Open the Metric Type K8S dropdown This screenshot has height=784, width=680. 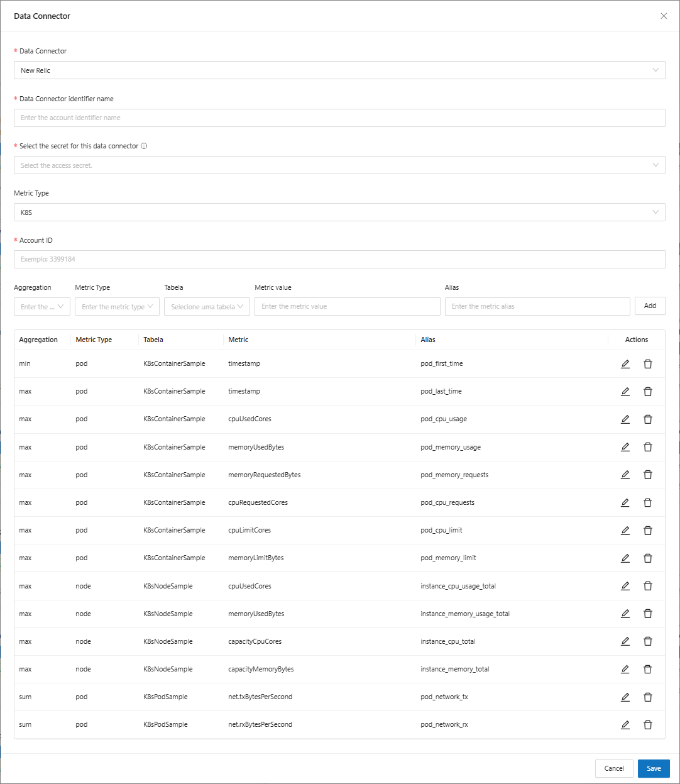[x=339, y=213]
